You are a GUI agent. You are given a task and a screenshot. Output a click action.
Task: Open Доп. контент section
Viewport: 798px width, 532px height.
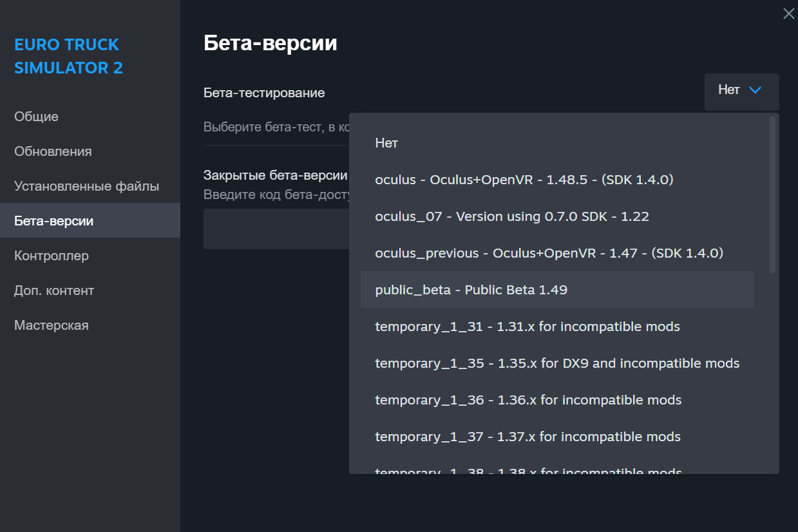click(54, 290)
